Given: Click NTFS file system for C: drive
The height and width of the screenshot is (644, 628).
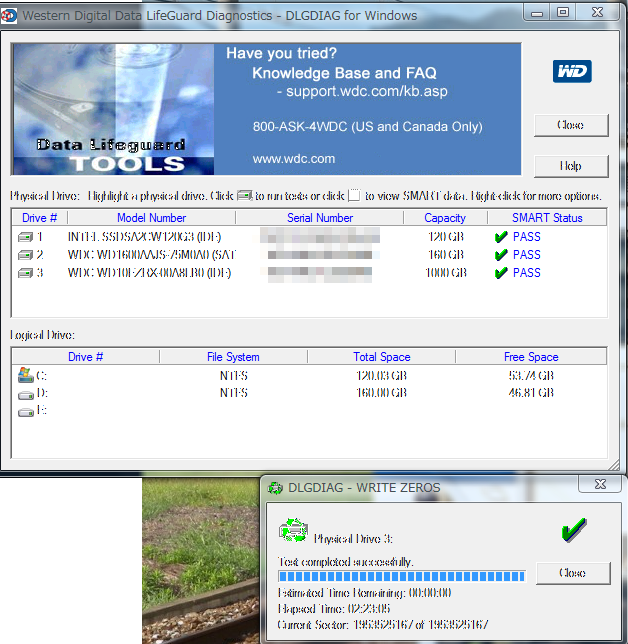Looking at the screenshot, I should (x=234, y=376).
